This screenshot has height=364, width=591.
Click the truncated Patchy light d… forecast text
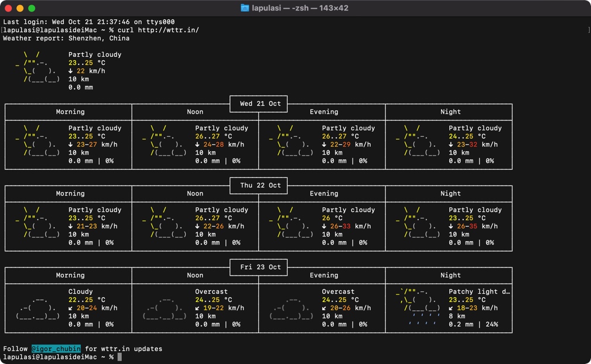479,291
